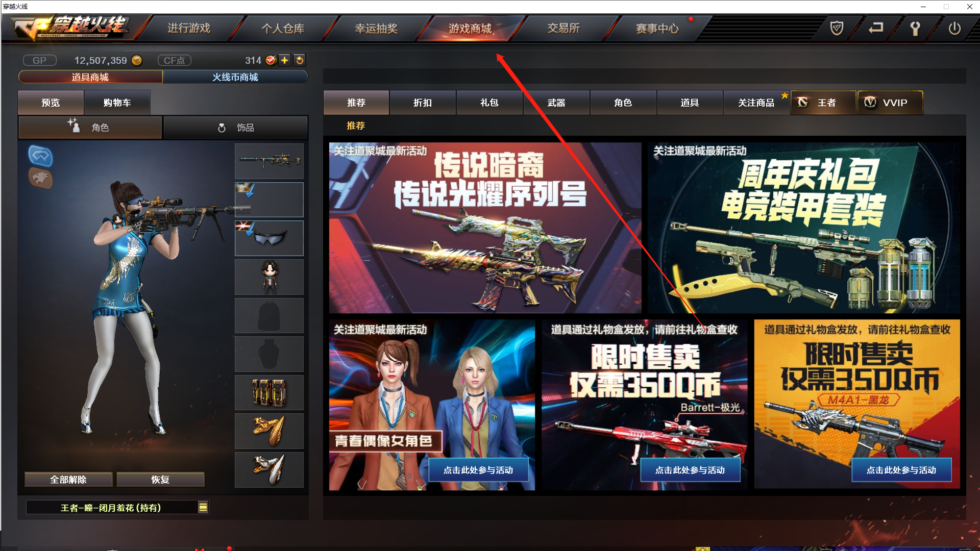Image resolution: width=980 pixels, height=551 pixels.
Task: Click the GP balance 12,507,359
Action: [x=101, y=60]
